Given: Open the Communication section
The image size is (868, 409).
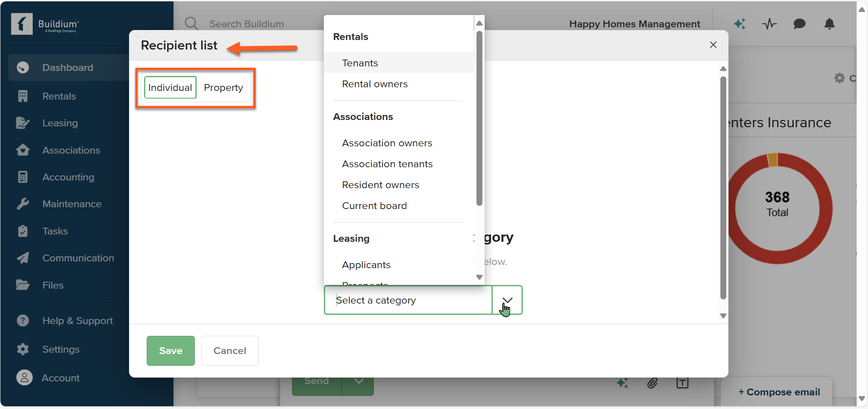Looking at the screenshot, I should [78, 258].
